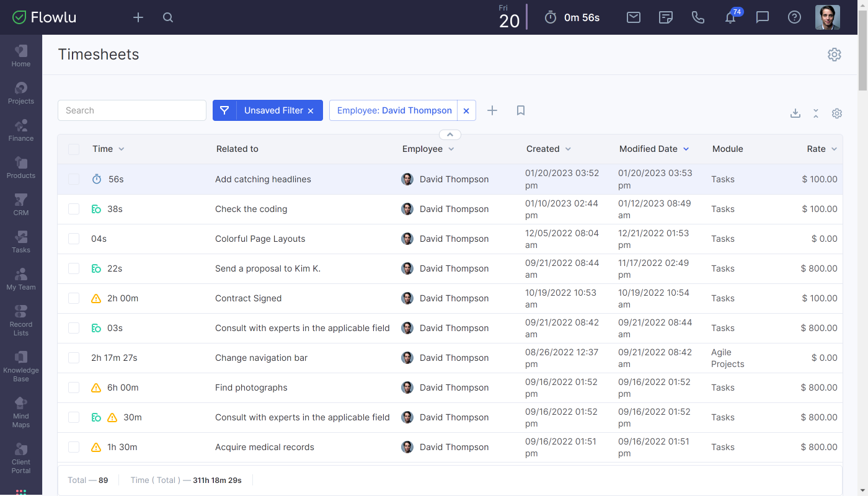Open the Created column dropdown
This screenshot has height=496, width=868.
pos(568,149)
